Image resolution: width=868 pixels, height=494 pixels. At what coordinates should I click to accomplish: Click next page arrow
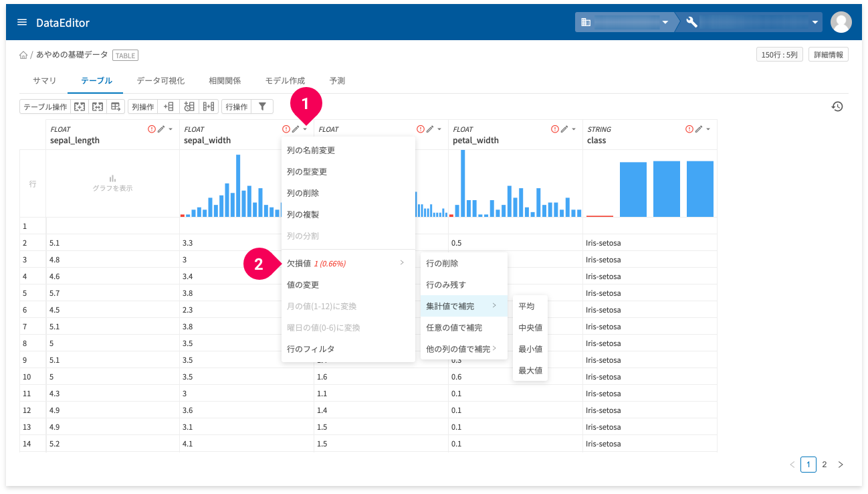(841, 464)
